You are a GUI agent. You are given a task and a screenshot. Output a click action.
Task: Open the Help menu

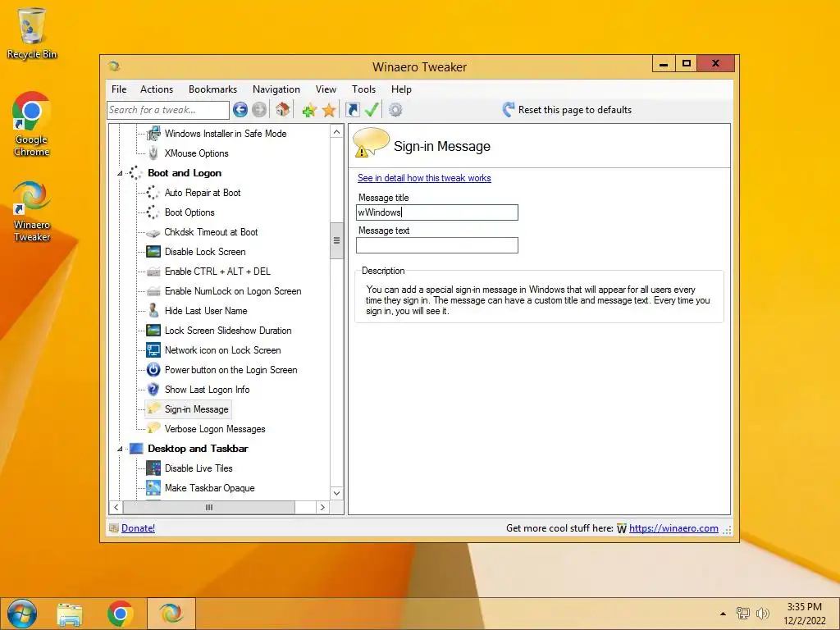click(401, 89)
